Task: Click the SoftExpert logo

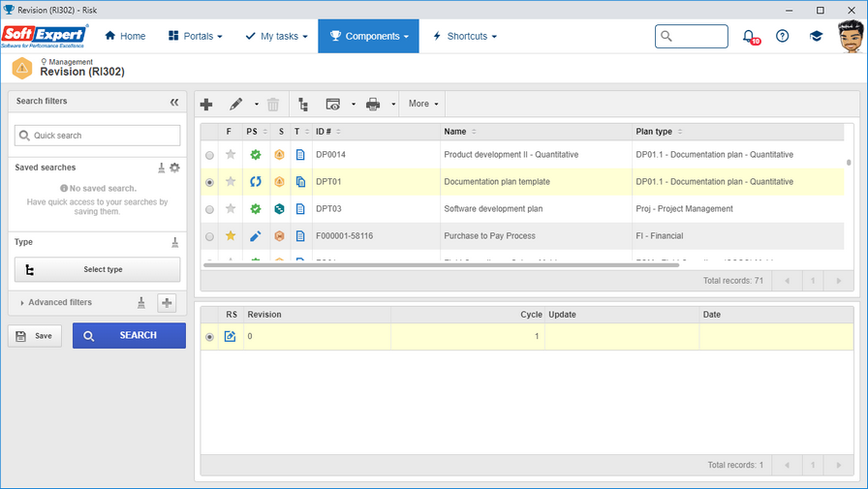Action: (45, 36)
